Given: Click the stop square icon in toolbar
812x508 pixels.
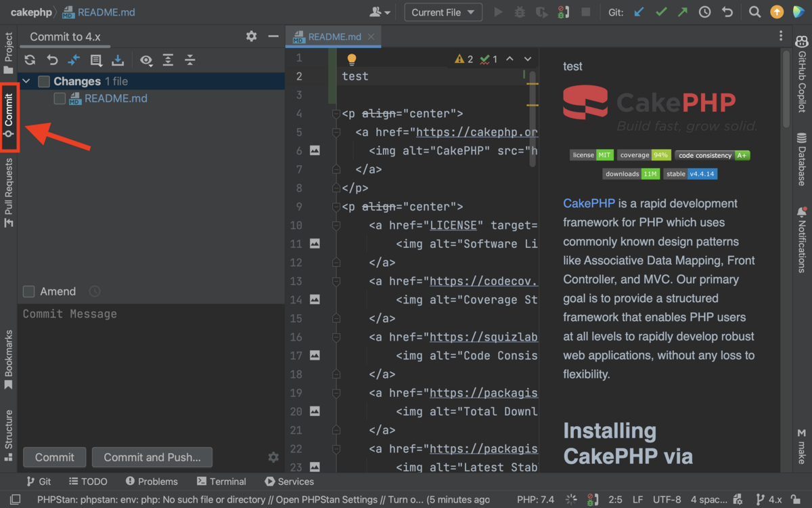Looking at the screenshot, I should [x=585, y=12].
